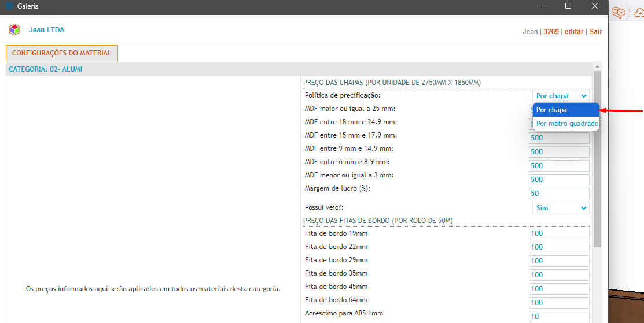Viewport: 644px width, 323px height.
Task: Maximize the Galeria window
Action: pyautogui.click(x=568, y=6)
